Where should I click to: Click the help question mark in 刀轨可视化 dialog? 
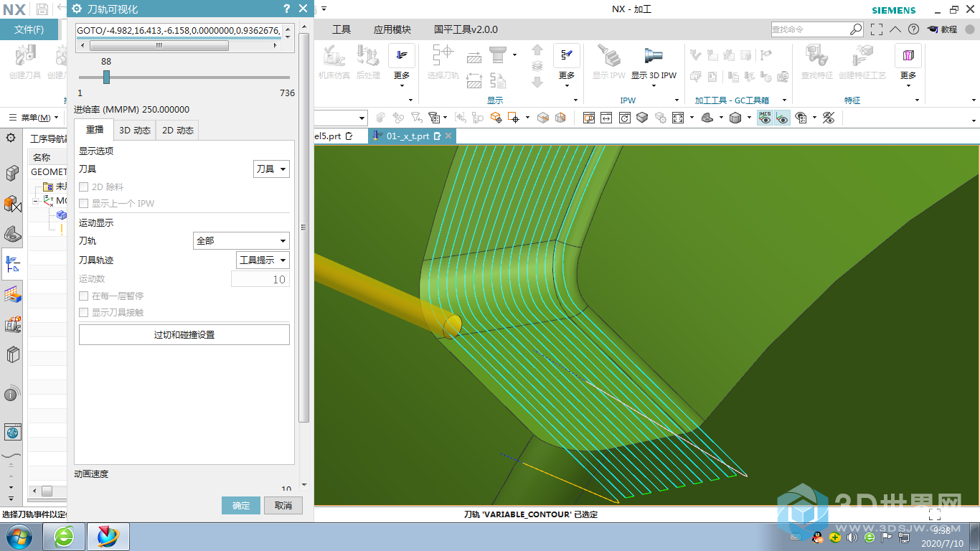pyautogui.click(x=286, y=9)
